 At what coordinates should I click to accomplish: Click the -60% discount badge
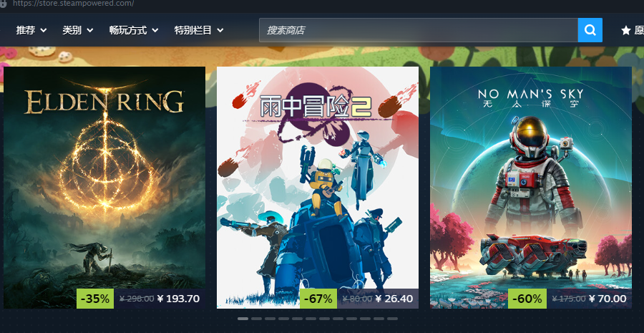coord(527,299)
